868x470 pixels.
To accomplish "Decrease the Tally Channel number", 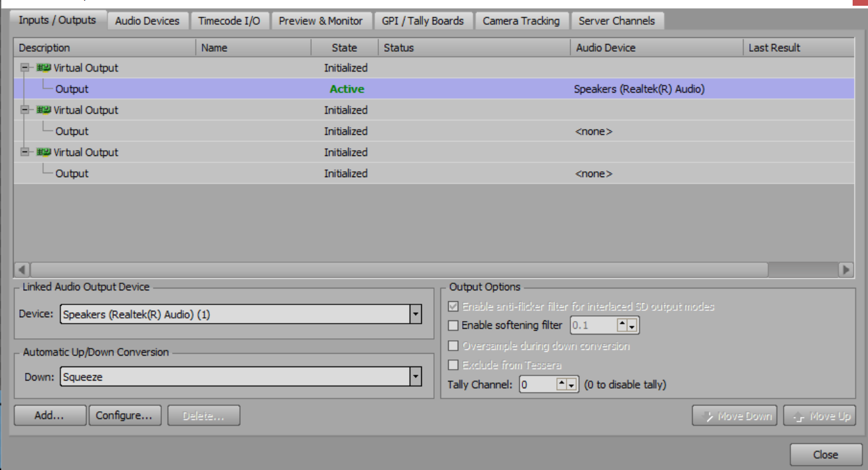I will (572, 384).
